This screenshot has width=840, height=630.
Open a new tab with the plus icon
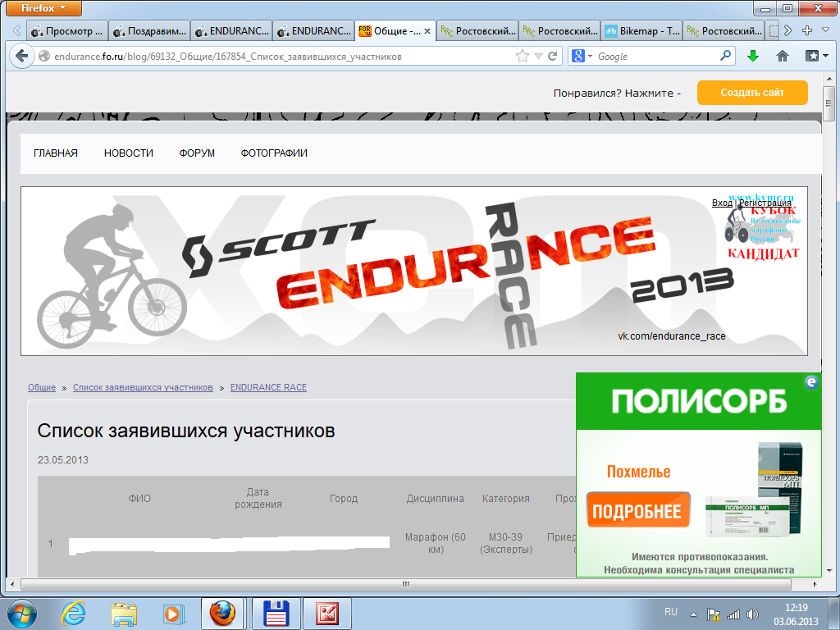point(807,31)
